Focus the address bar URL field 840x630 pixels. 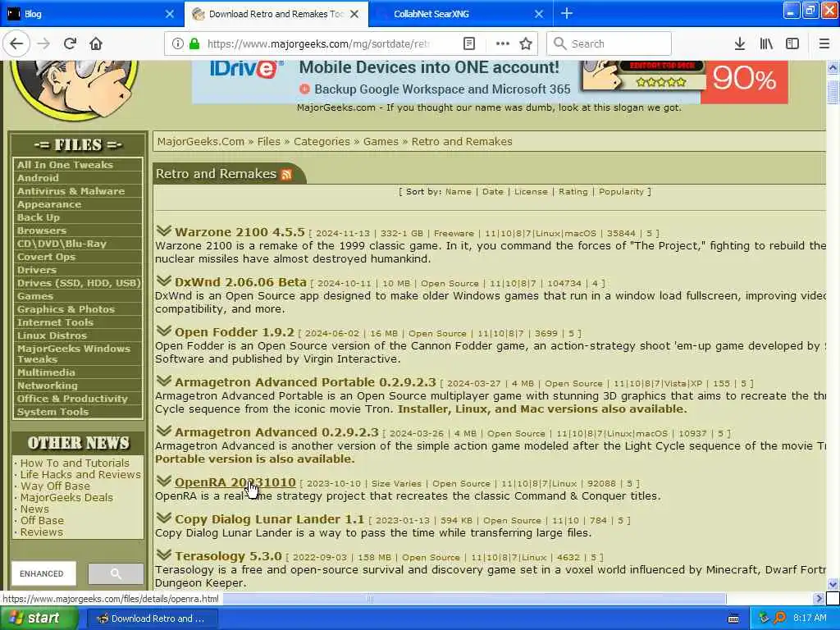pyautogui.click(x=319, y=44)
